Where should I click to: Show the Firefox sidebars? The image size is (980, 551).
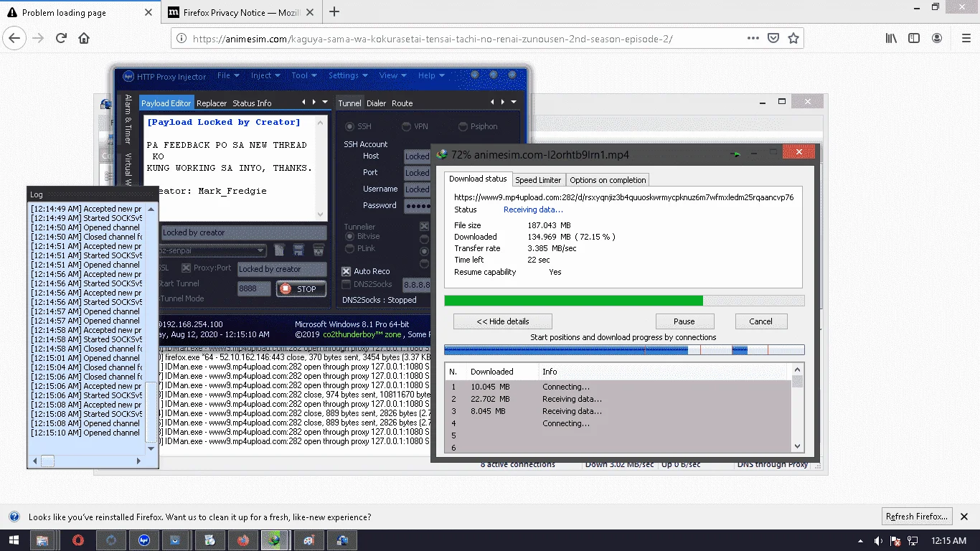[914, 38]
